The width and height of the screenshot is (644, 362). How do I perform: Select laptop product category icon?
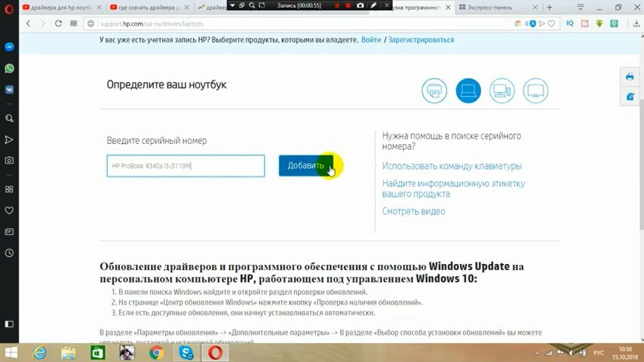[468, 90]
